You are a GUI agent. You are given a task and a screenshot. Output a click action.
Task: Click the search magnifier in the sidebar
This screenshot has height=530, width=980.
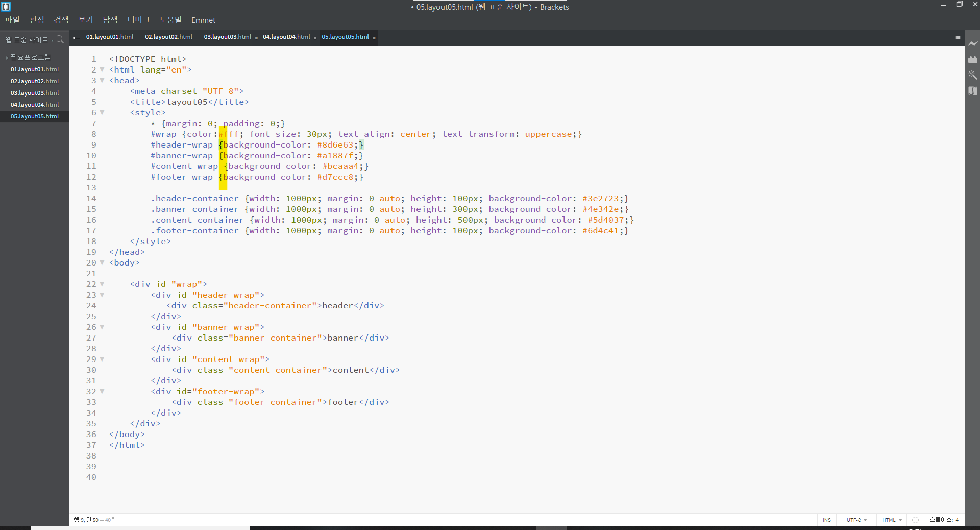click(60, 39)
